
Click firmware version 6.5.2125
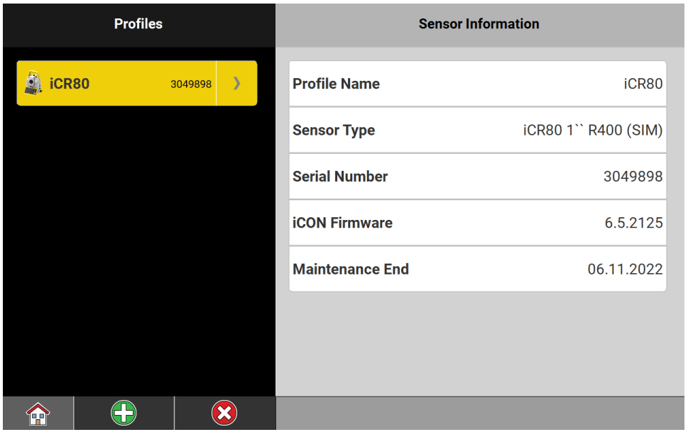(x=633, y=223)
